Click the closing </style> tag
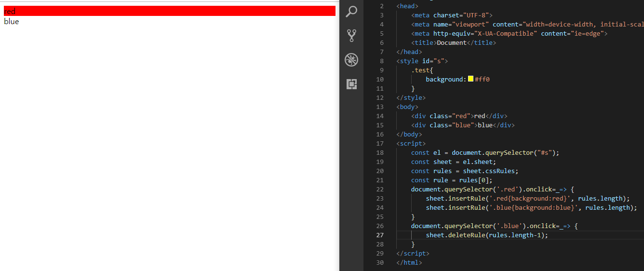Screen dimensions: 644x271 [411, 98]
